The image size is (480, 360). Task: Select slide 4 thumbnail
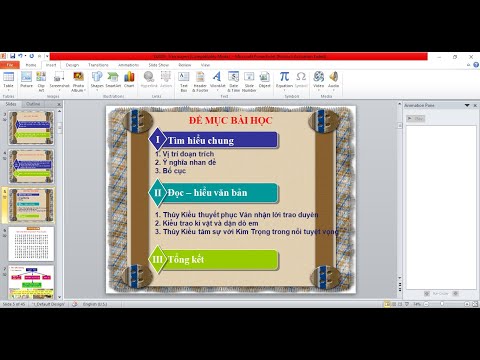[x=31, y=166]
